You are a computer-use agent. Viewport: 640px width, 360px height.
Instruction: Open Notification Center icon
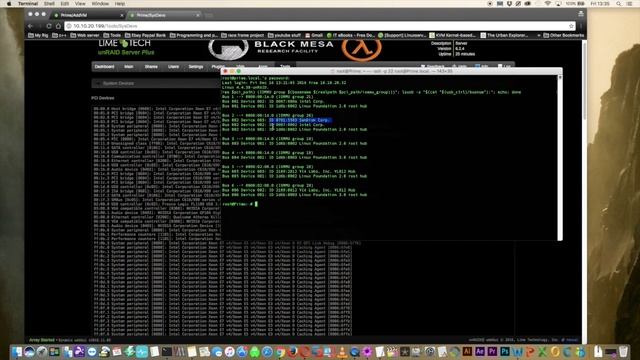coord(630,4)
